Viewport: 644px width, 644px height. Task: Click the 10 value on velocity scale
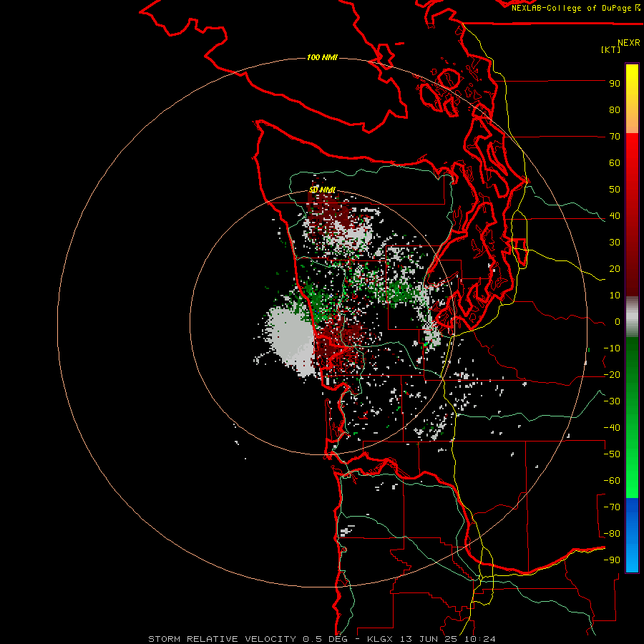click(615, 296)
